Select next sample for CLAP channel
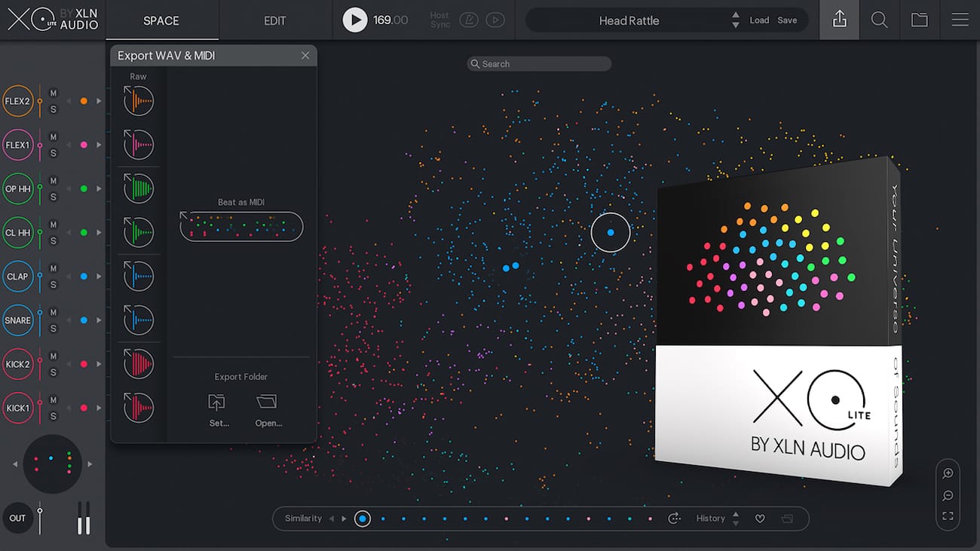 (99, 277)
